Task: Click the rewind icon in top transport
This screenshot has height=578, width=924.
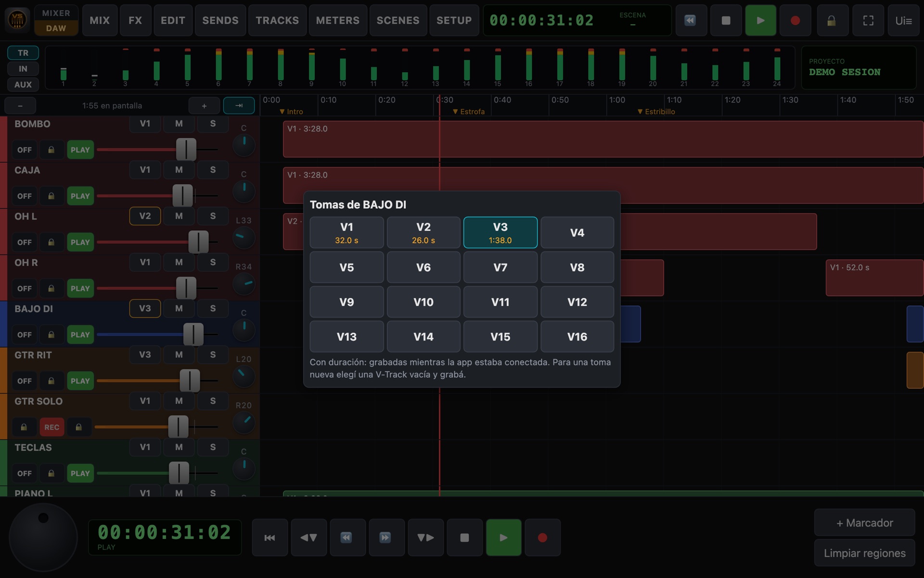Action: click(x=691, y=20)
